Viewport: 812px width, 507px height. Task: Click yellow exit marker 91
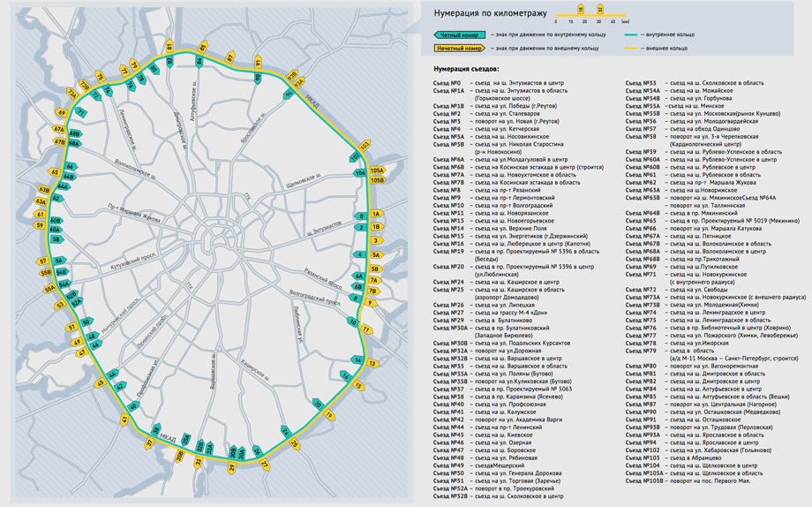(x=259, y=62)
